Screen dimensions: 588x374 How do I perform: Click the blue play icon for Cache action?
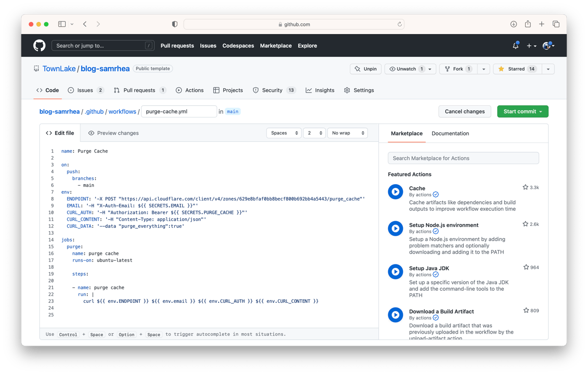coord(395,191)
